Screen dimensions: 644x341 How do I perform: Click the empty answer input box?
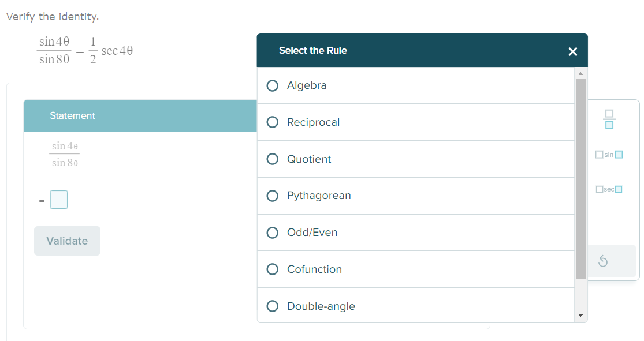click(x=59, y=200)
